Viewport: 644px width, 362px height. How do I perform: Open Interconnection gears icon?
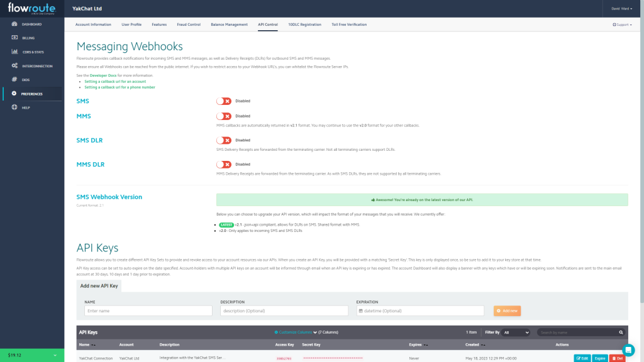click(x=14, y=65)
